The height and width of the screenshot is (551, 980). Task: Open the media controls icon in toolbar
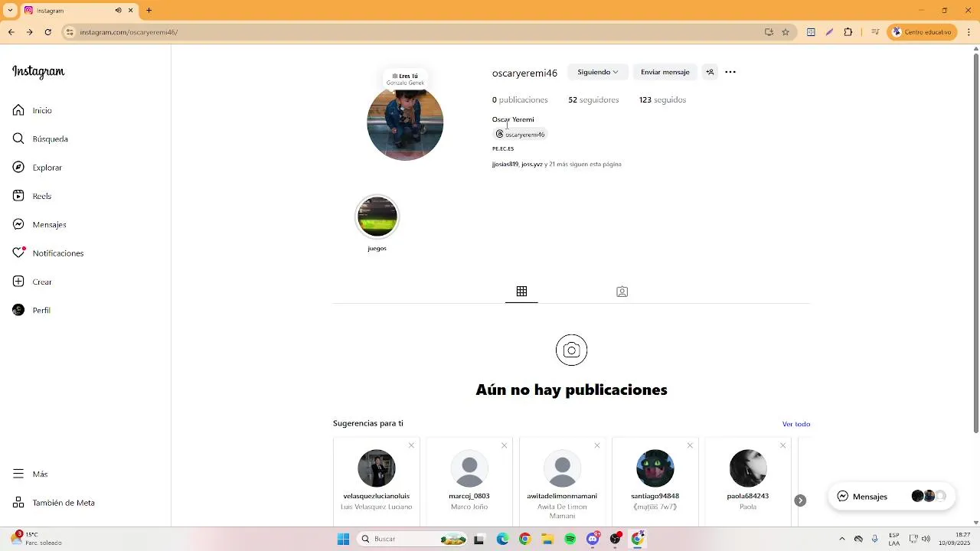tap(874, 32)
